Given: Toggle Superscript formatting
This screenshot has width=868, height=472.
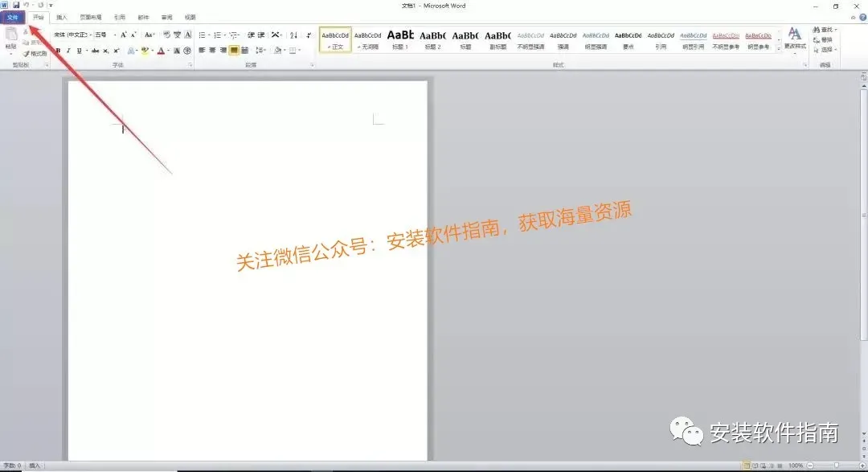Looking at the screenshot, I should 117,51.
